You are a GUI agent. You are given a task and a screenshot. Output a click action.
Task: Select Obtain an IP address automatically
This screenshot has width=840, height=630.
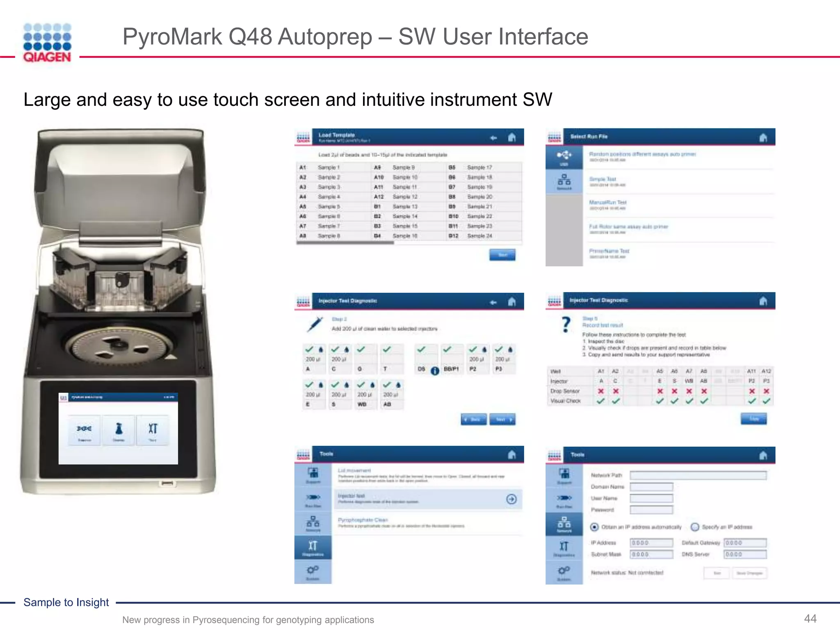click(x=594, y=527)
